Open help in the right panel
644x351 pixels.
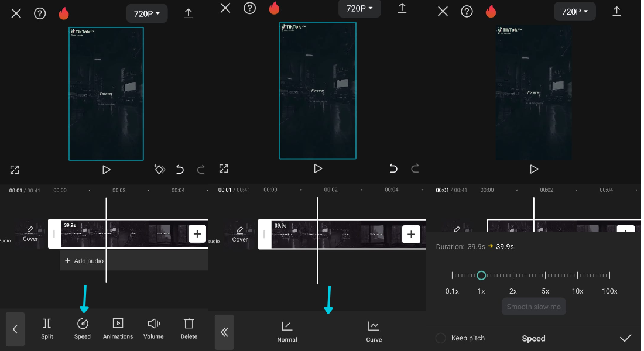467,11
